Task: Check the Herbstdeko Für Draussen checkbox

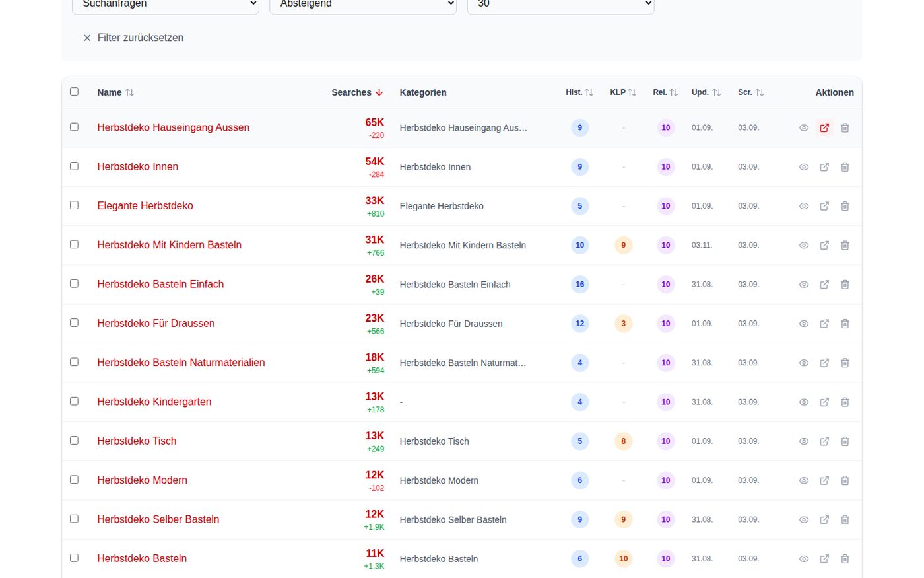Action: pyautogui.click(x=74, y=323)
